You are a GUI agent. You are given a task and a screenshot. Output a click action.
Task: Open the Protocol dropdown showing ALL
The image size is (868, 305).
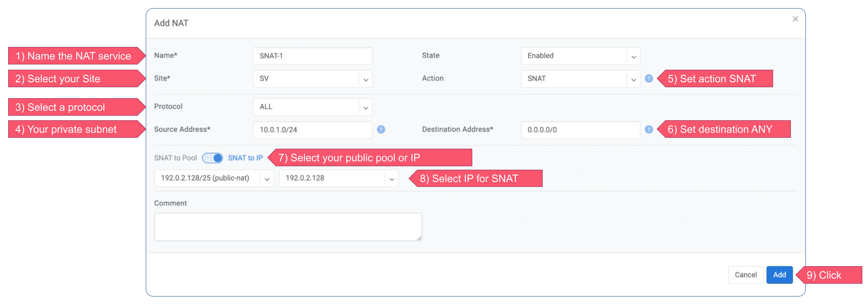[x=313, y=107]
